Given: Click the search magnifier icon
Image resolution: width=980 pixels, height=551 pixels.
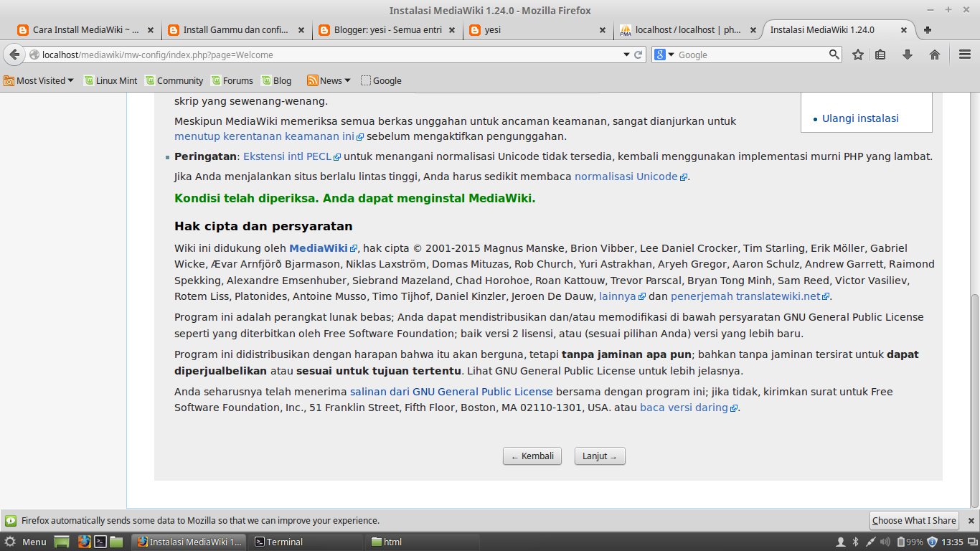Looking at the screenshot, I should (834, 55).
